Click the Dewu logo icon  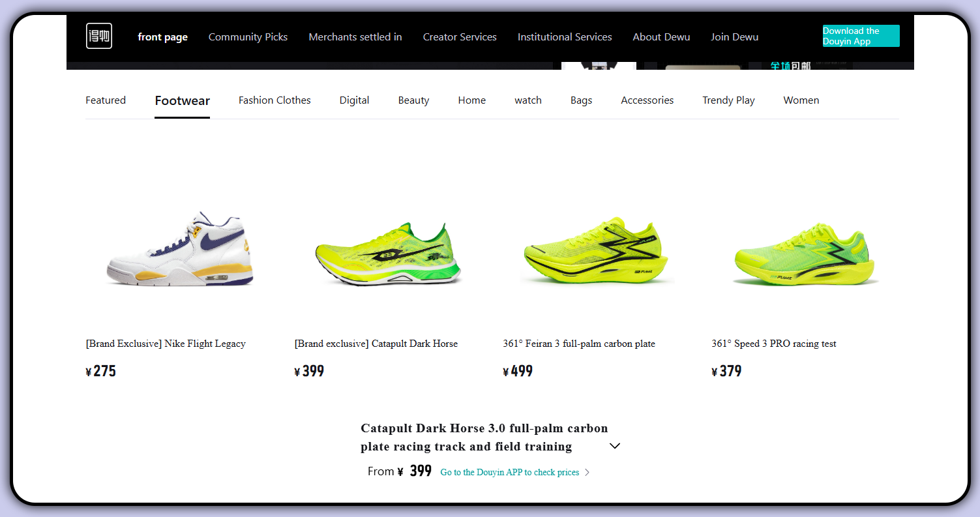tap(98, 36)
